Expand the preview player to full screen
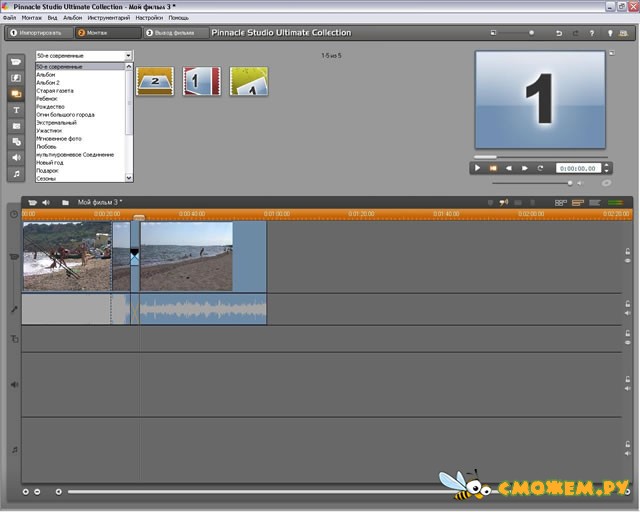640x512 pixels. tap(612, 53)
